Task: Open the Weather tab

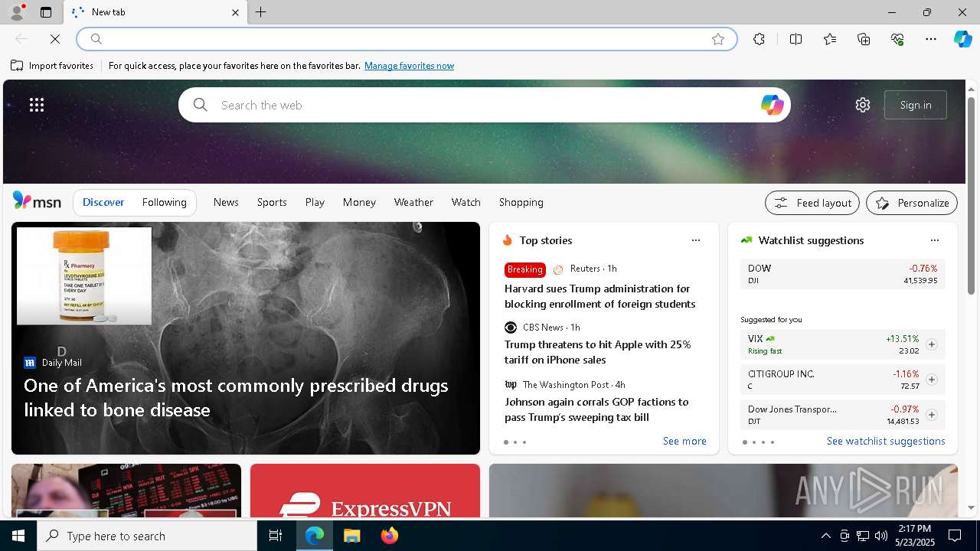Action: [413, 202]
